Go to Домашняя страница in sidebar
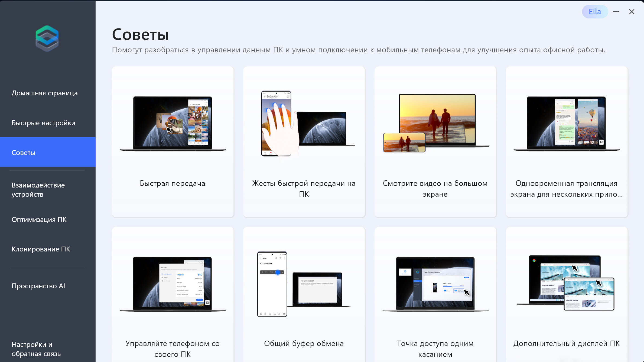Screen dimensions: 644x362 coord(44,93)
